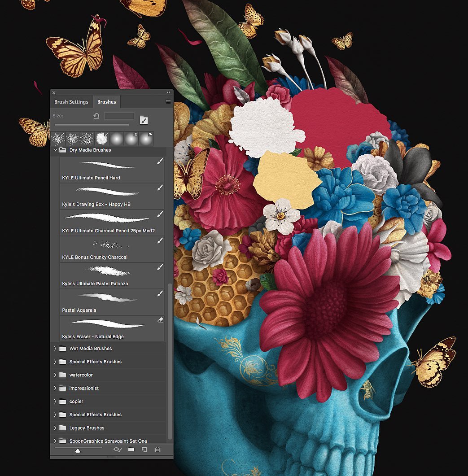Expand the impressionist brush group chevron
This screenshot has height=476, width=468.
tap(55, 388)
